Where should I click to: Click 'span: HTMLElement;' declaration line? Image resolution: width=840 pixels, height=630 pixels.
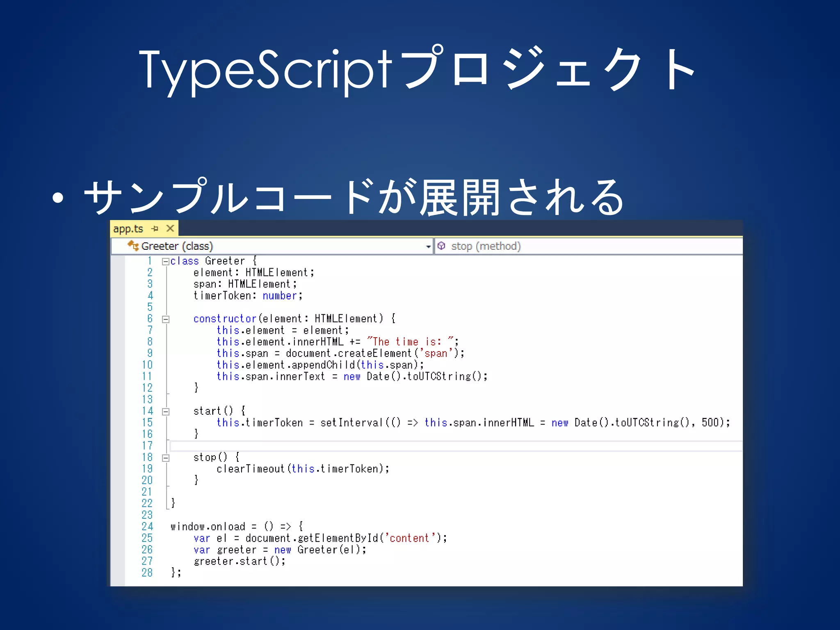click(245, 284)
